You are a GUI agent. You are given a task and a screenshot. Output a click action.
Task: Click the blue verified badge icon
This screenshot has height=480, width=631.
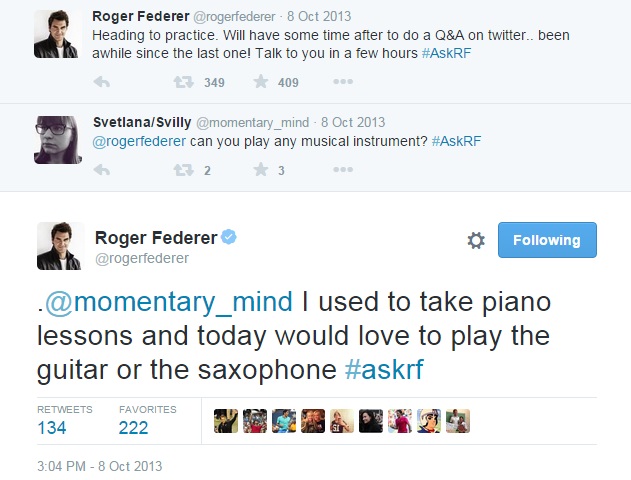(229, 237)
